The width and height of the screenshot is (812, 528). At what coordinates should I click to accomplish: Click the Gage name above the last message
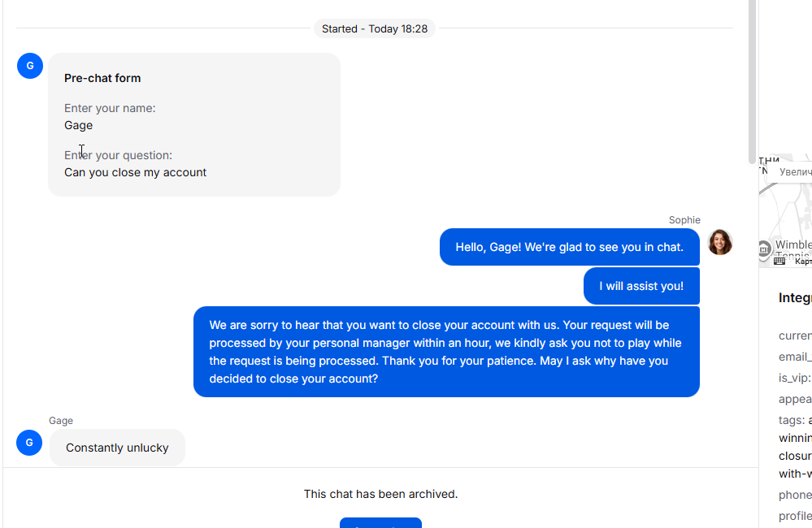[61, 421]
